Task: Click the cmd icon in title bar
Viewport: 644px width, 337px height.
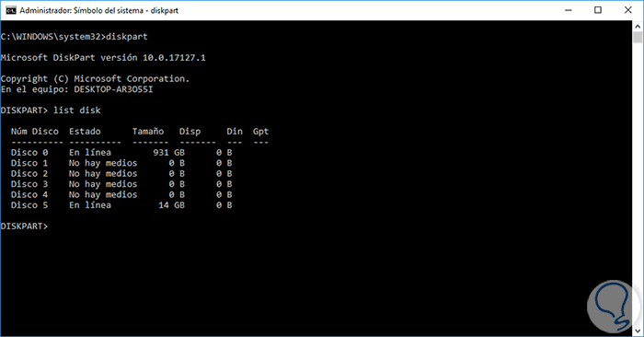Action: pos(11,10)
